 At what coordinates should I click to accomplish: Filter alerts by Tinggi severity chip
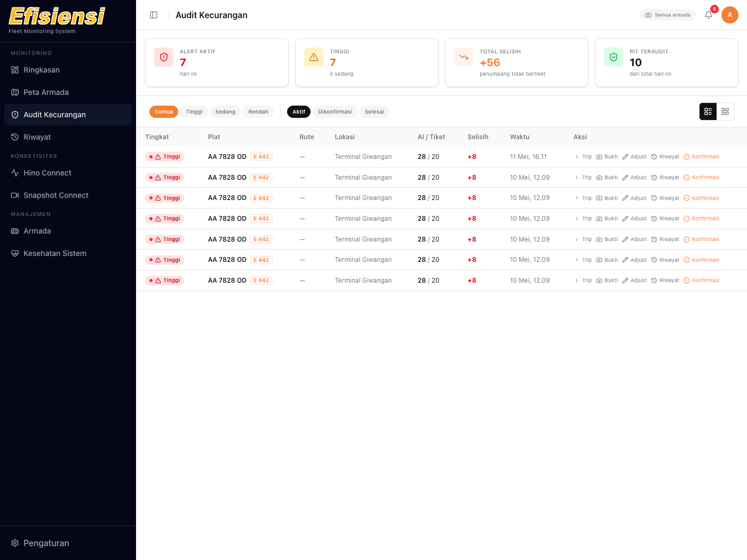coord(194,112)
